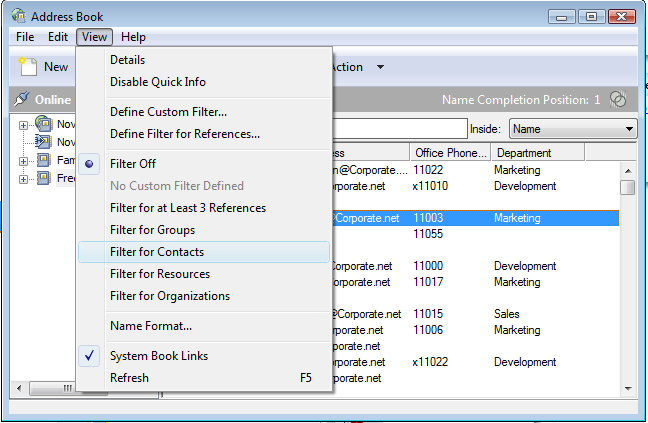
Task: Select the row with phone x11010
Action: tap(475, 186)
